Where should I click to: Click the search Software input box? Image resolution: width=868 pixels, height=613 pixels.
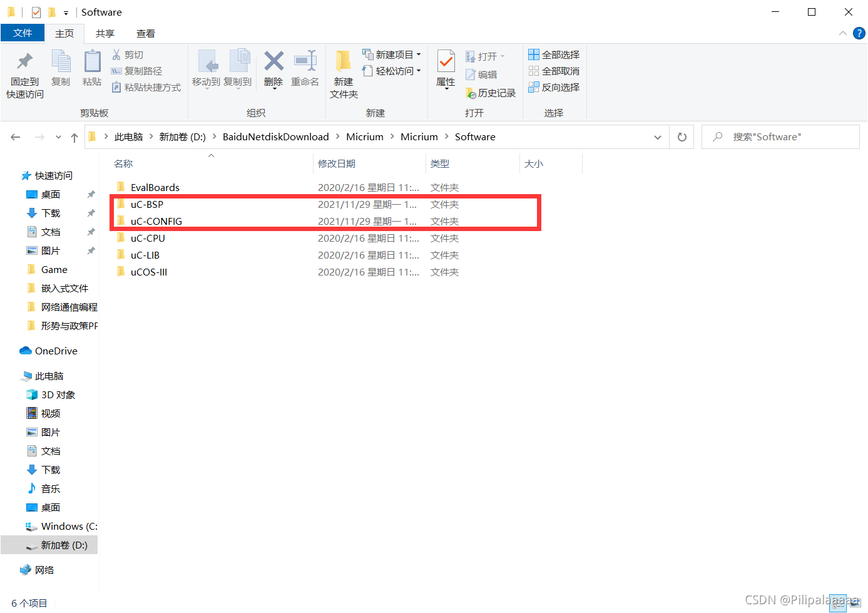pyautogui.click(x=780, y=137)
